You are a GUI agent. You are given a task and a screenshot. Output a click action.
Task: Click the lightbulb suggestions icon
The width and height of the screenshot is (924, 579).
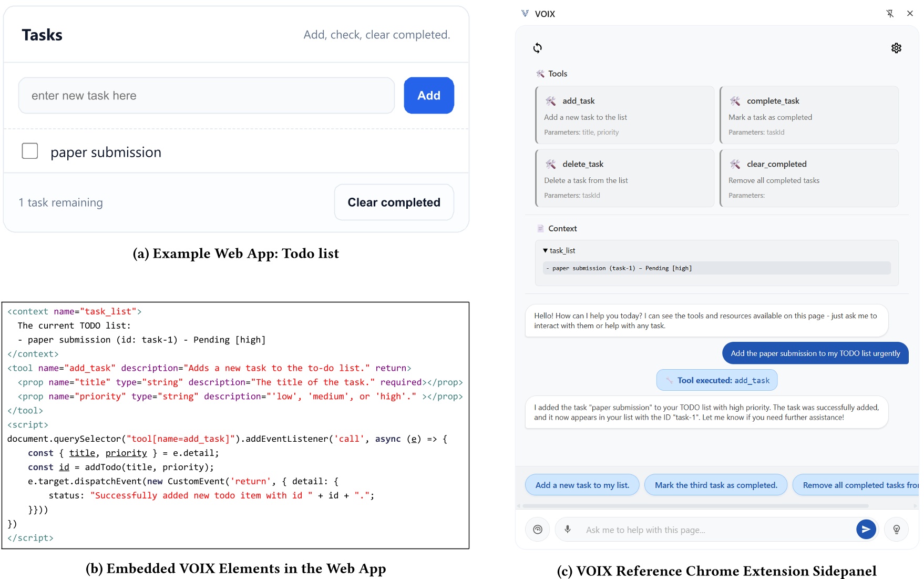(x=897, y=529)
